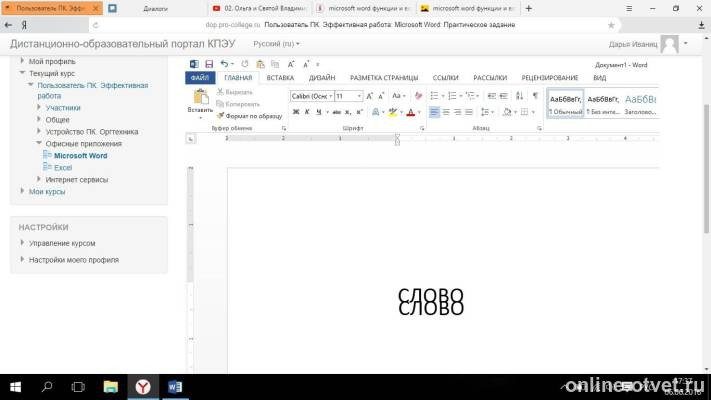
Task: Expand Управление курсом in settings
Action: coord(22,243)
